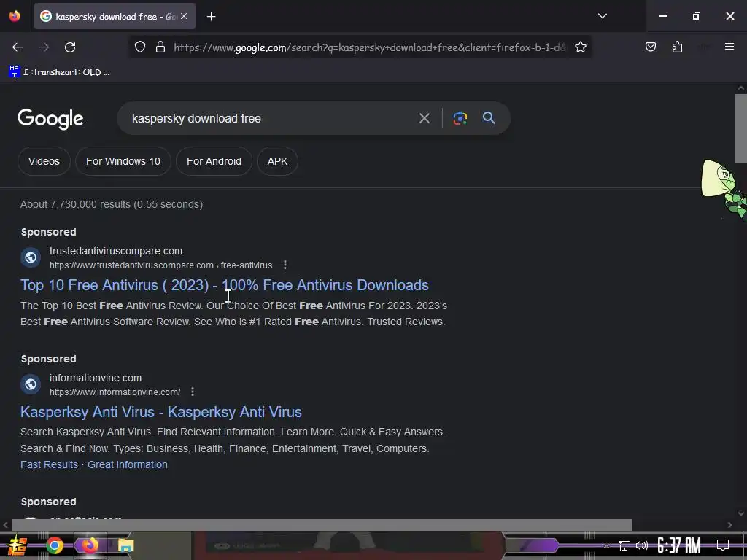
Task: Select the For Android filter chip
Action: point(214,161)
